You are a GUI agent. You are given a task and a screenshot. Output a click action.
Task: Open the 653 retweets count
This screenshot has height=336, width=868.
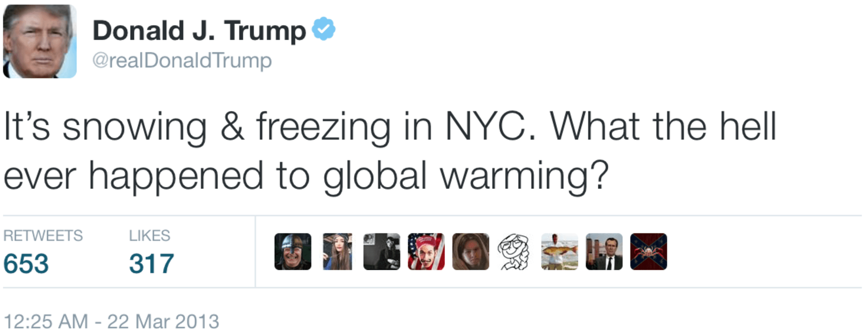(26, 264)
